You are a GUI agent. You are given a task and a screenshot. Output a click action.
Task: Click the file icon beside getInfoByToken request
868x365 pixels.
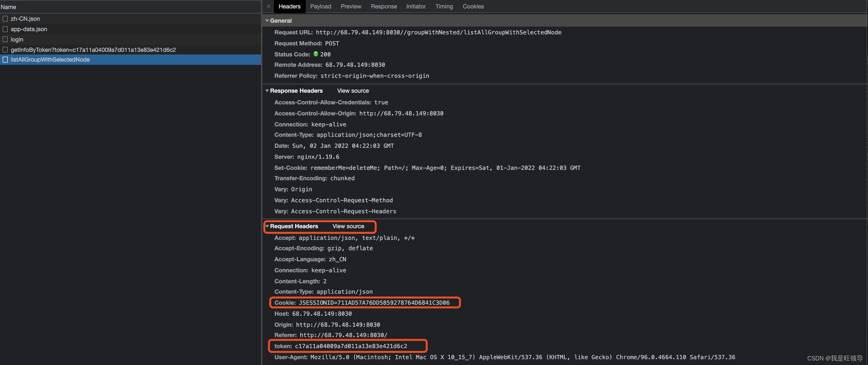point(5,50)
